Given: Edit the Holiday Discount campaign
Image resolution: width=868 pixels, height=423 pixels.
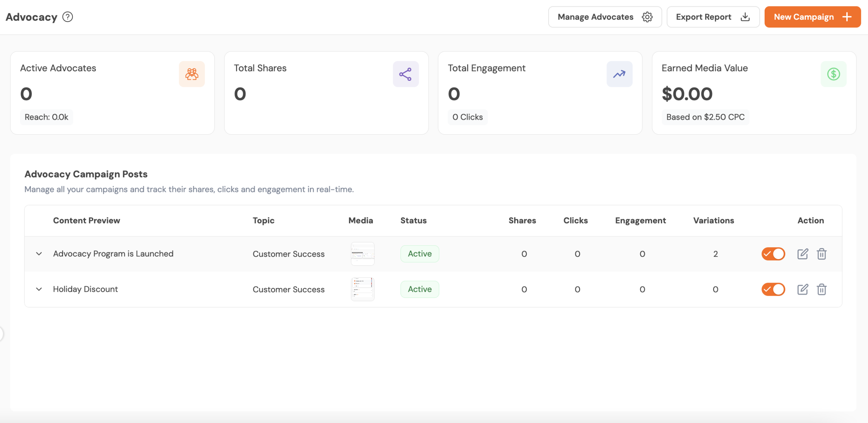Looking at the screenshot, I should coord(803,289).
